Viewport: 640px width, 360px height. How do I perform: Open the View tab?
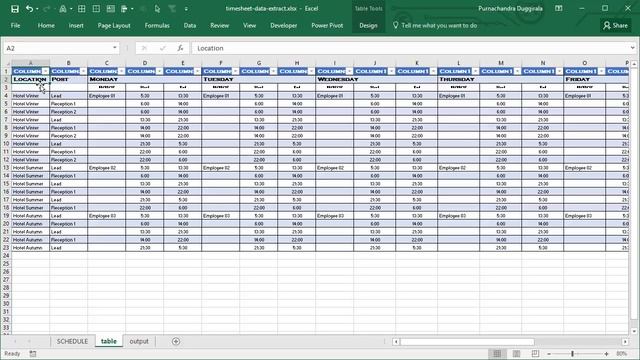click(x=249, y=25)
